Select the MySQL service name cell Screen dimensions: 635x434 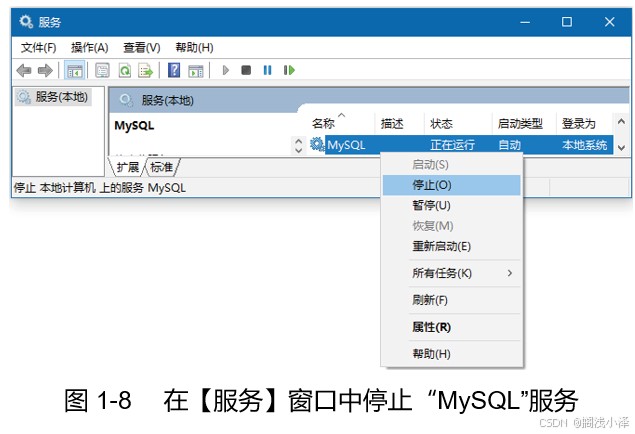coord(346,145)
